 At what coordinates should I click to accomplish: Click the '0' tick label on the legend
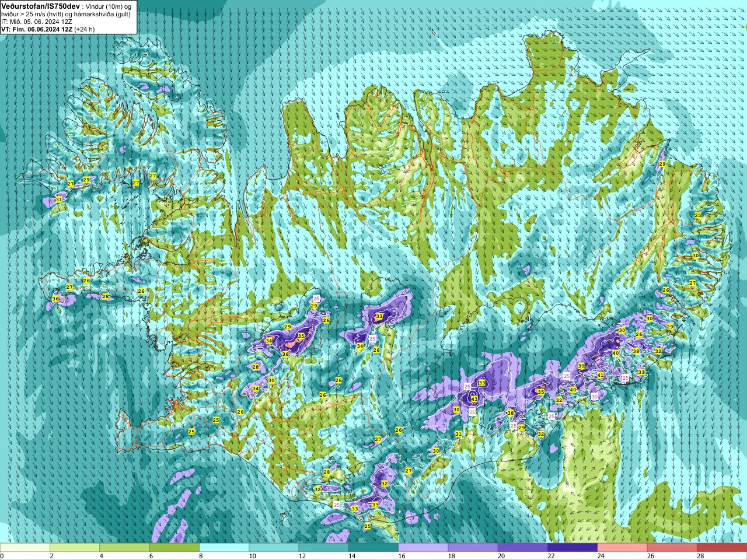[x=2, y=556]
